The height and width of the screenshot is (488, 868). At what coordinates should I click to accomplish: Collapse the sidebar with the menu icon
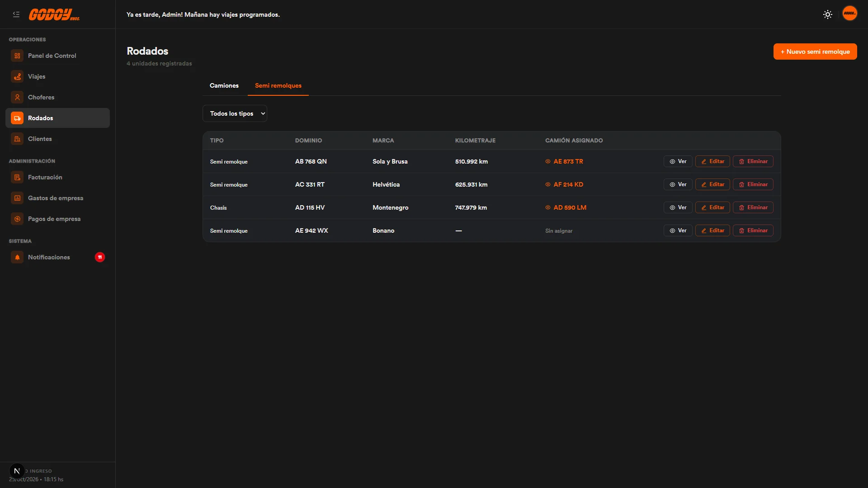[x=16, y=14]
